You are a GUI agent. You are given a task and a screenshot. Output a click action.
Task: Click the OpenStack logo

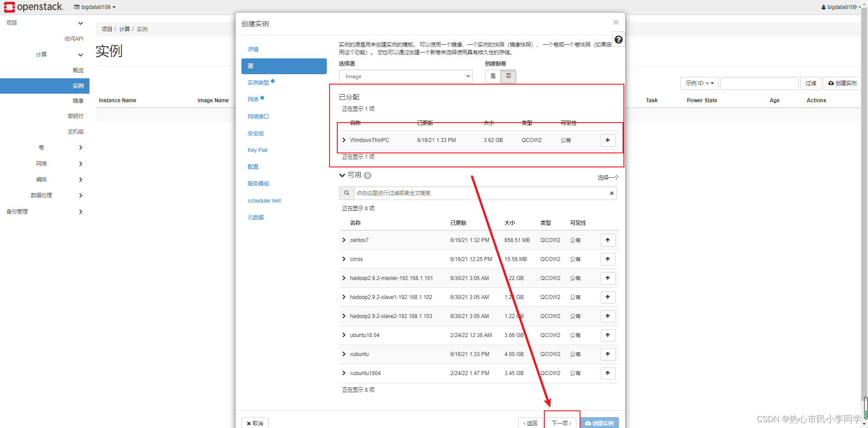tap(34, 7)
